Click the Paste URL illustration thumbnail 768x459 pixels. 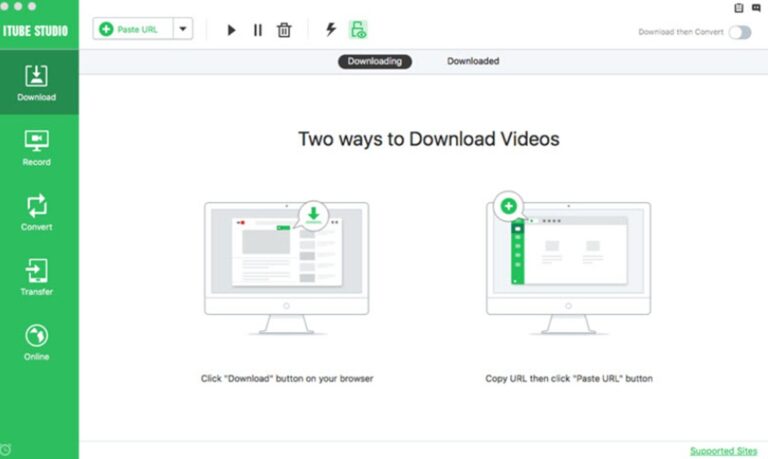tap(569, 264)
